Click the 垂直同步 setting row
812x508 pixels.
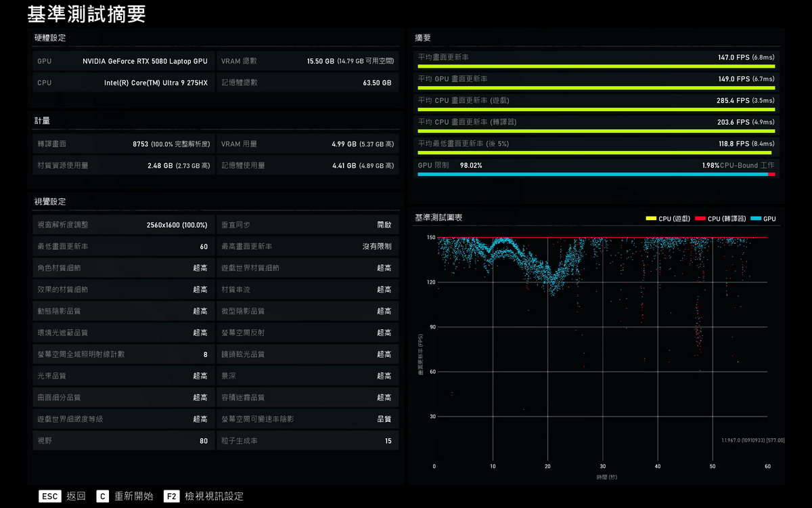coord(307,225)
